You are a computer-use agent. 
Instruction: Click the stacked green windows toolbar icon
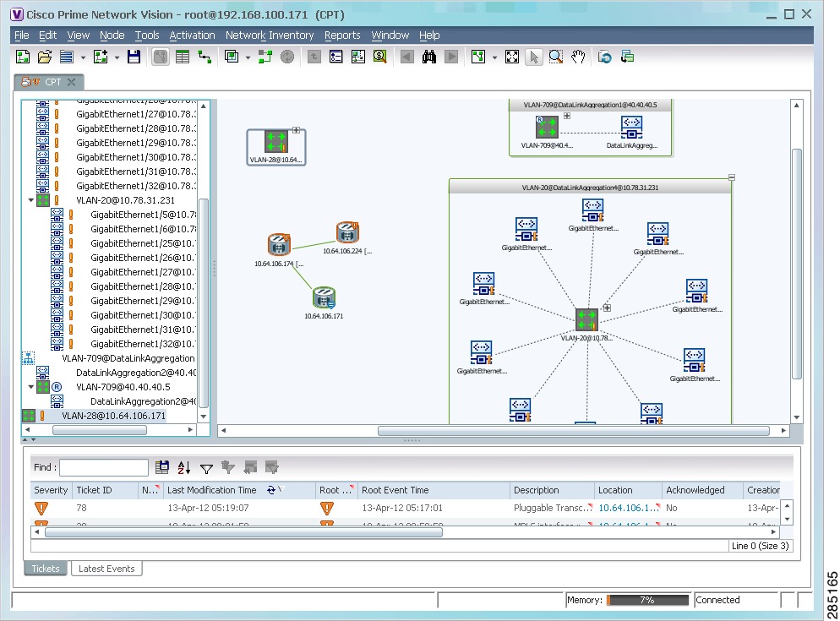click(627, 57)
